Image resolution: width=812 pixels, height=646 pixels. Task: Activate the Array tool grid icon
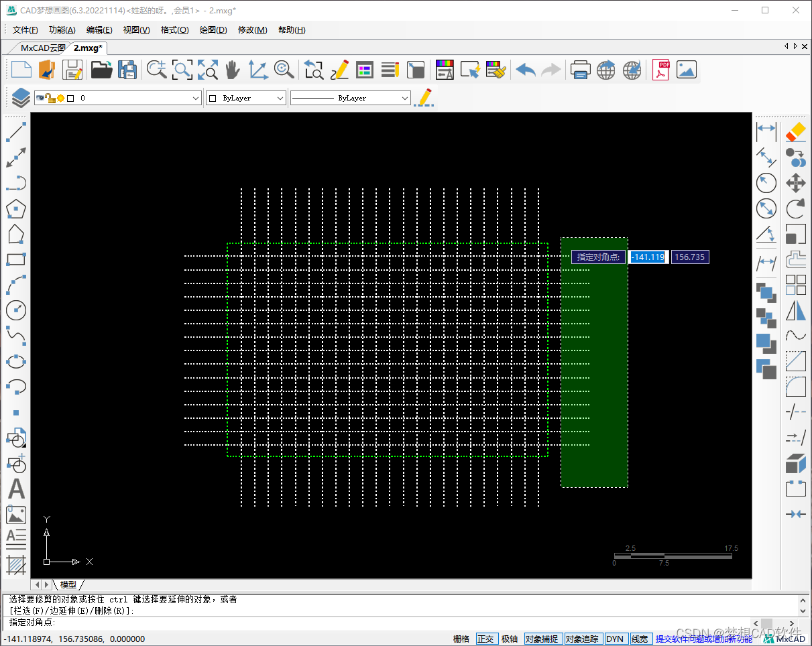[x=795, y=285]
